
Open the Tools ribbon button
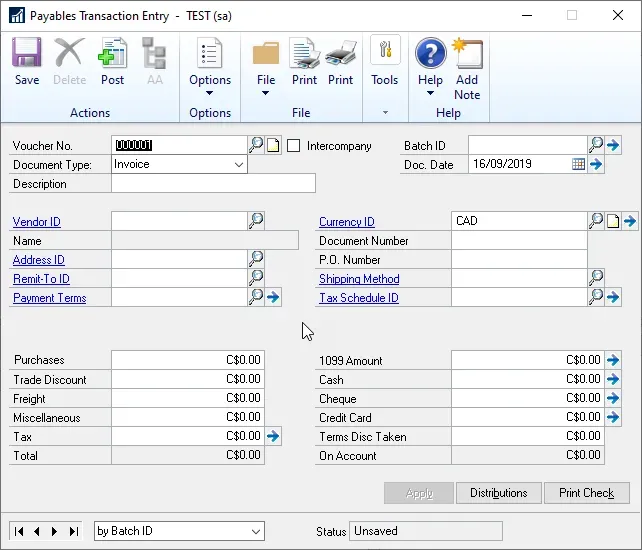pyautogui.click(x=384, y=61)
